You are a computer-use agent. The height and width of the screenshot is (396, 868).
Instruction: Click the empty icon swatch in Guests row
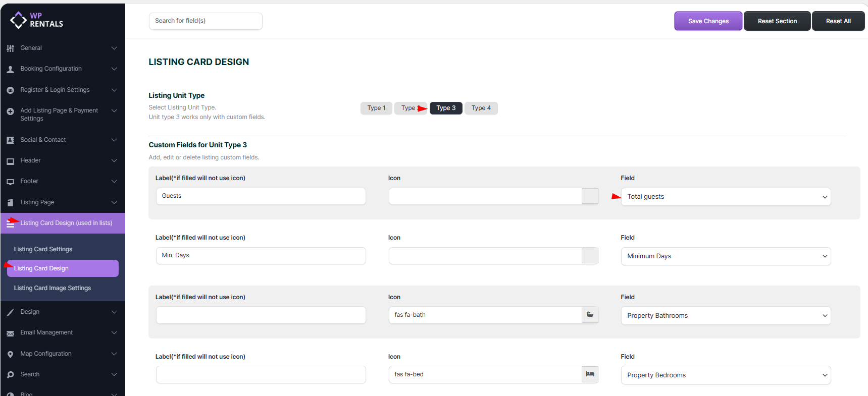(590, 196)
